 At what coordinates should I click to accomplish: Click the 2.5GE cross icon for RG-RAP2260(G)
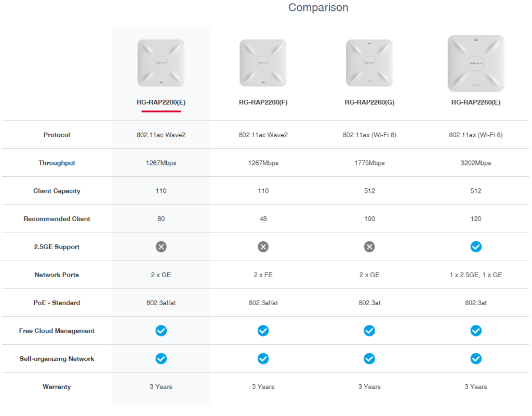tap(369, 247)
